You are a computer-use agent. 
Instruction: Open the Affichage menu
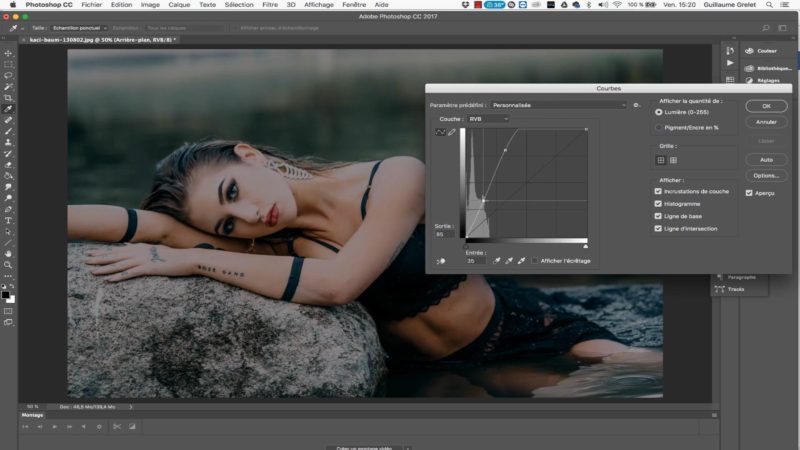[x=319, y=5]
